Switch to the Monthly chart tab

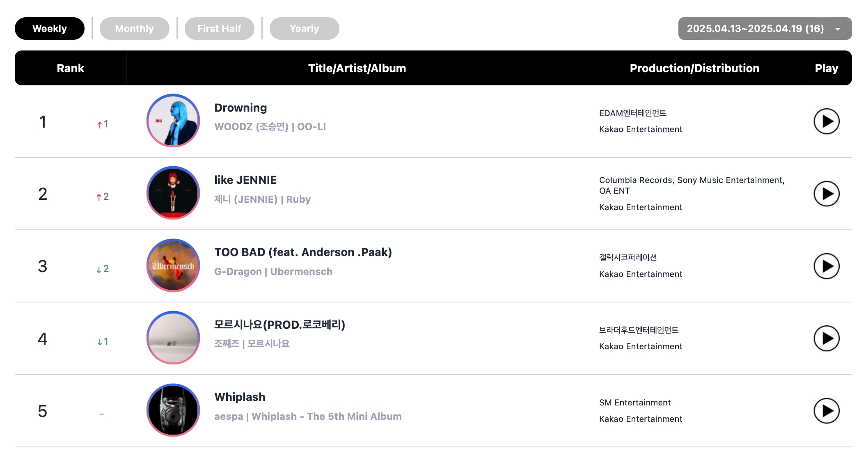(x=135, y=29)
